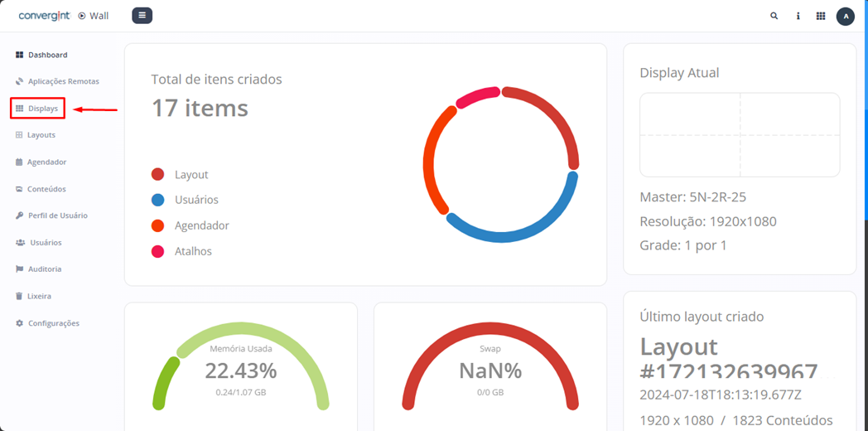Toggle the Usuários legend blue dot

[157, 200]
